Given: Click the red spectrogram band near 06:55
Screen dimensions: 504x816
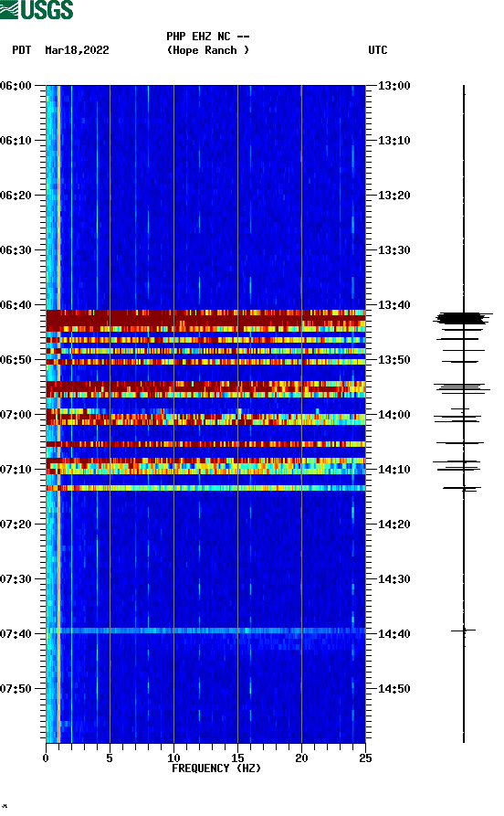Looking at the screenshot, I should tap(206, 387).
